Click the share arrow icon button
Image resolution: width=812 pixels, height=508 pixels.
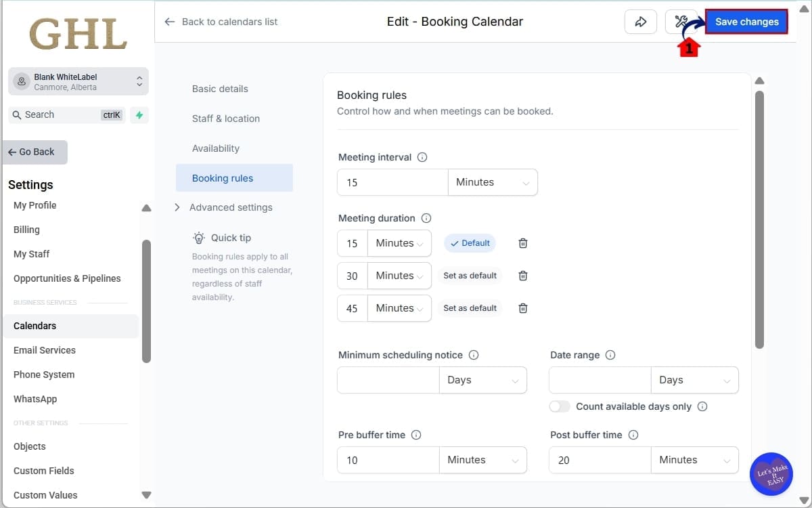coord(640,22)
